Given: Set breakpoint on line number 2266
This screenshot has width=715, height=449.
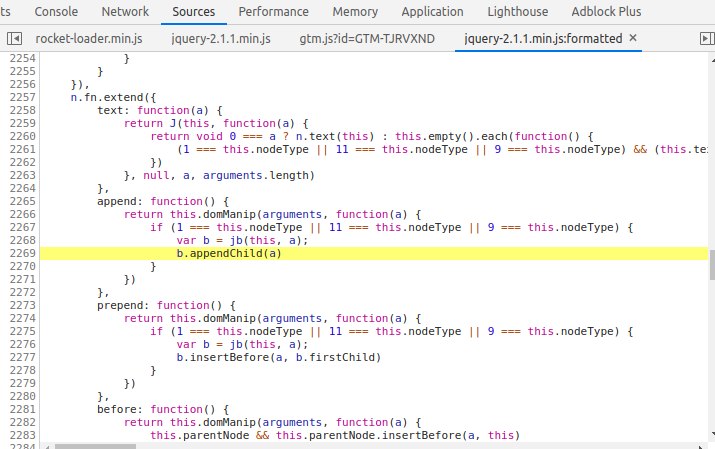Looking at the screenshot, I should click(x=22, y=214).
